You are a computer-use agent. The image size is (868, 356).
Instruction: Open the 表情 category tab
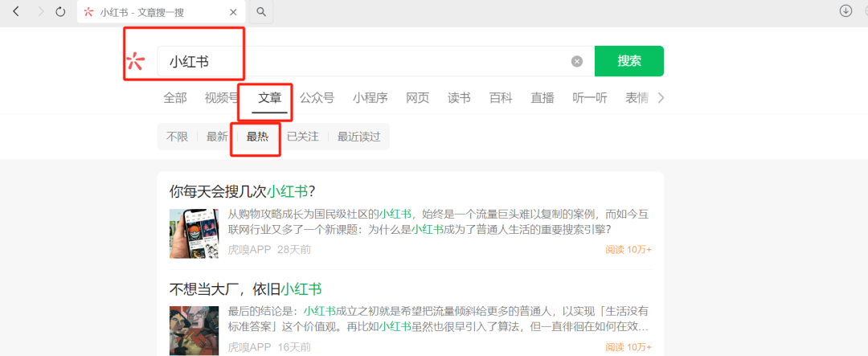pyautogui.click(x=637, y=98)
